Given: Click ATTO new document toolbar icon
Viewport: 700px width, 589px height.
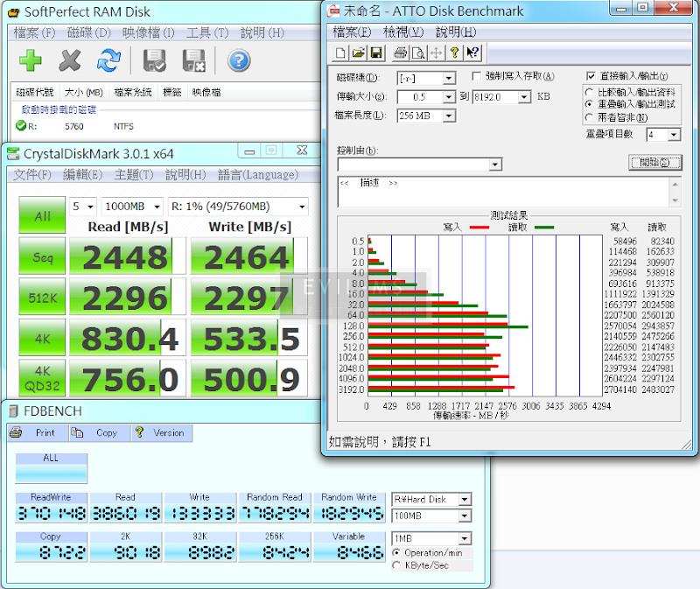Looking at the screenshot, I should (340, 53).
